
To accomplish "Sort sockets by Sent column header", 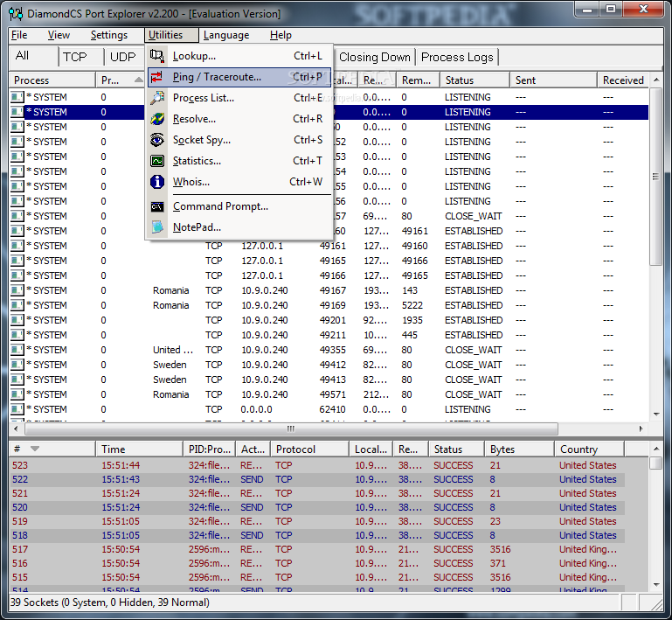I will [553, 80].
